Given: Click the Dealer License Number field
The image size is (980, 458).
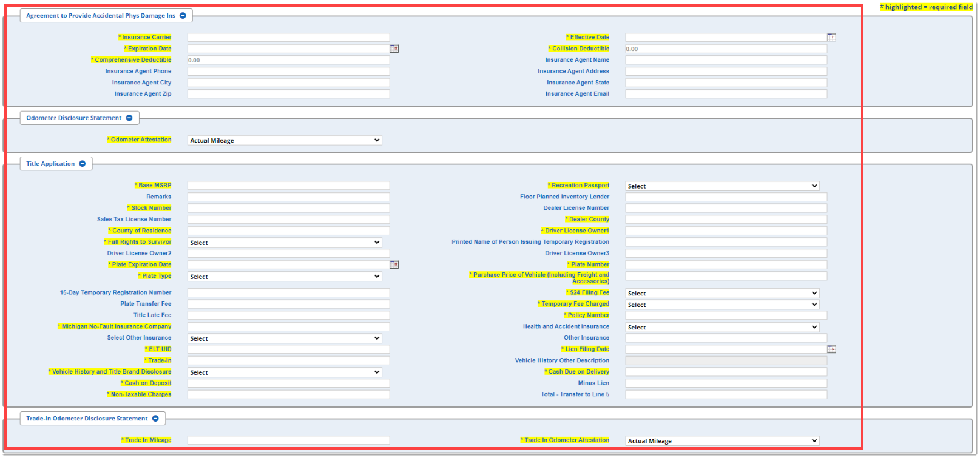Looking at the screenshot, I should coord(726,208).
